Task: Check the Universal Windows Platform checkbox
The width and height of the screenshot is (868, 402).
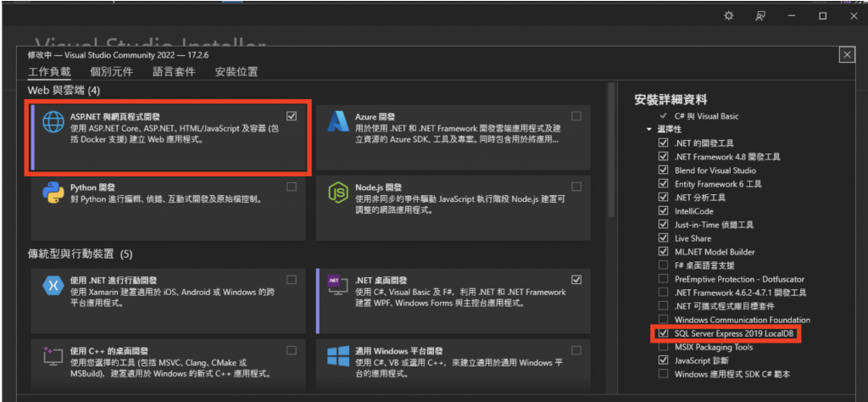Action: (x=576, y=350)
